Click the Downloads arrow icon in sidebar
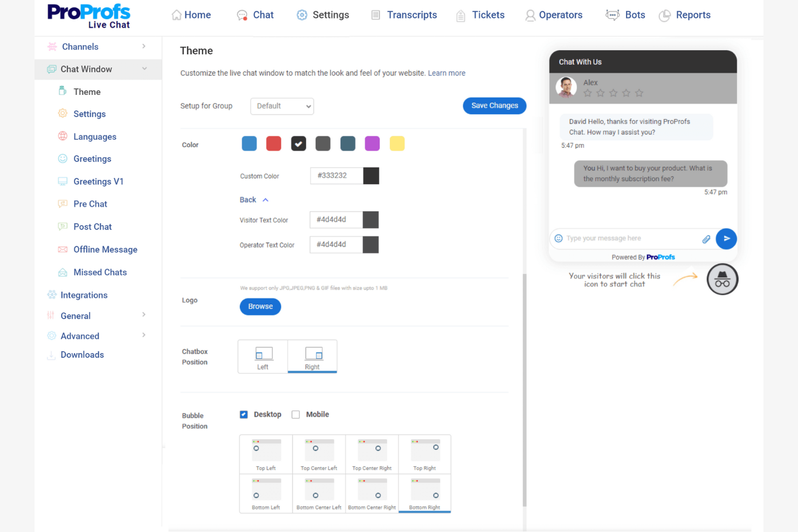This screenshot has height=532, width=798. coord(51,355)
